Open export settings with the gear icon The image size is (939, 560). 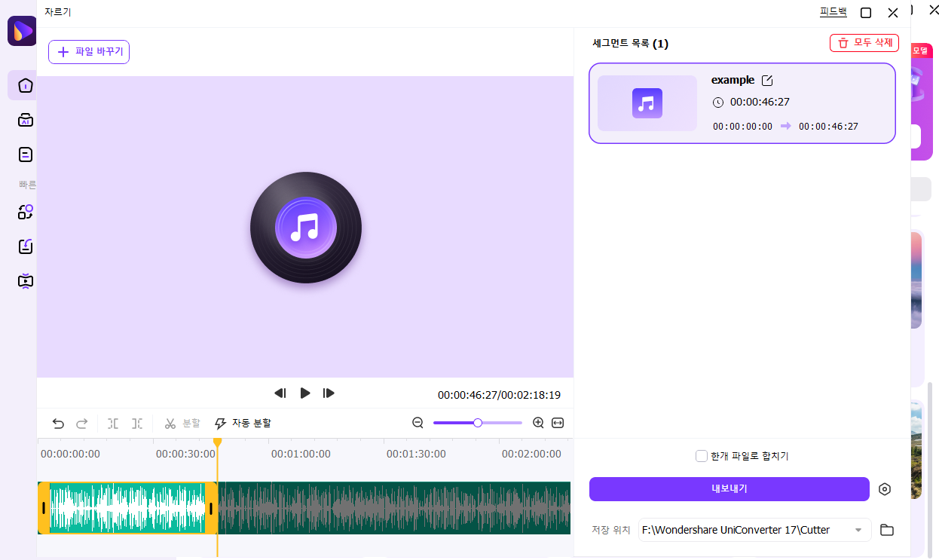[885, 488]
